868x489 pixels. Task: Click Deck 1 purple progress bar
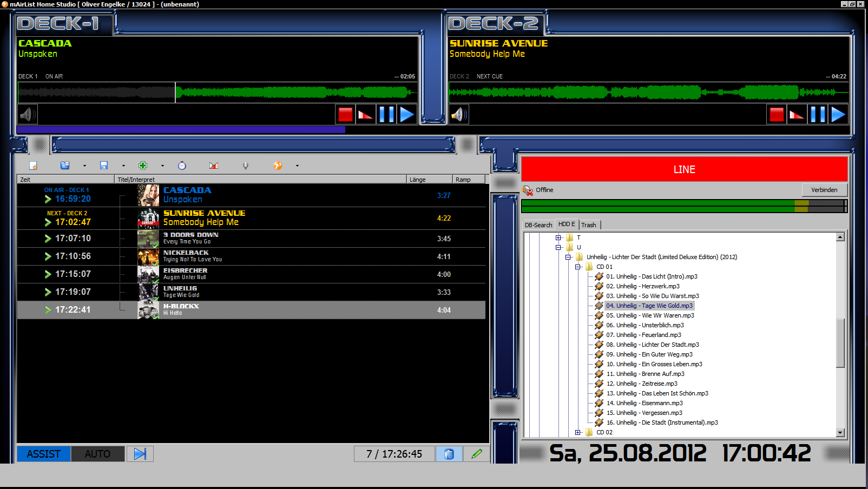181,130
